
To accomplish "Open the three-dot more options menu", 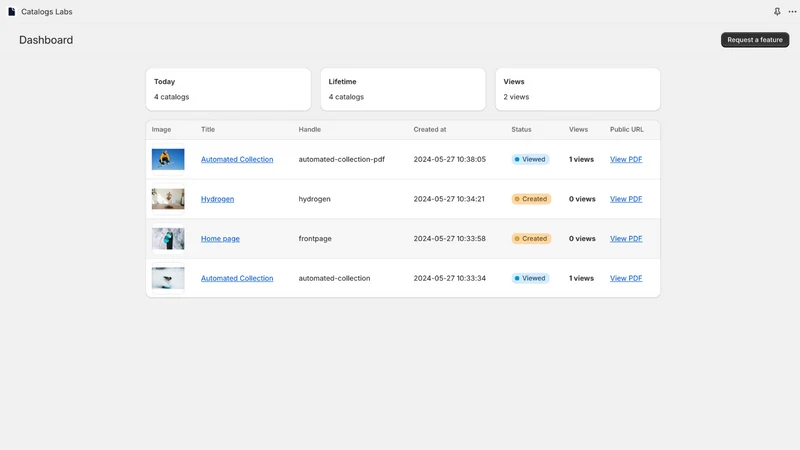I will [792, 11].
